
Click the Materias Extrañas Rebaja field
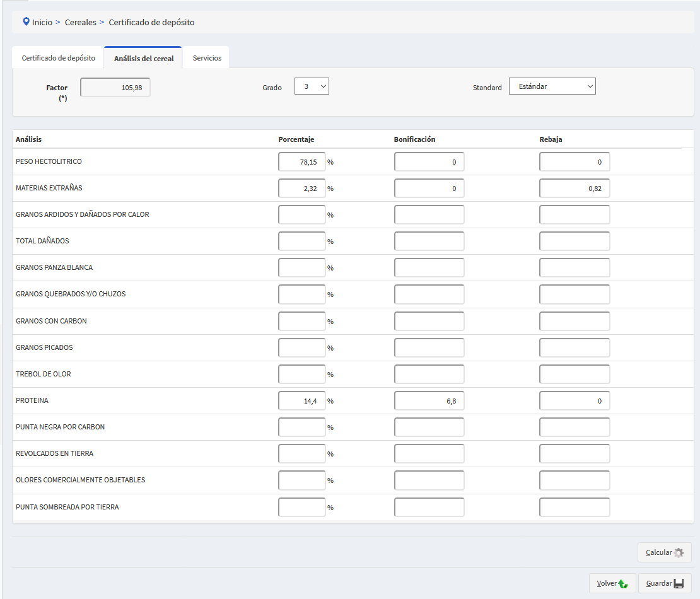coord(575,189)
